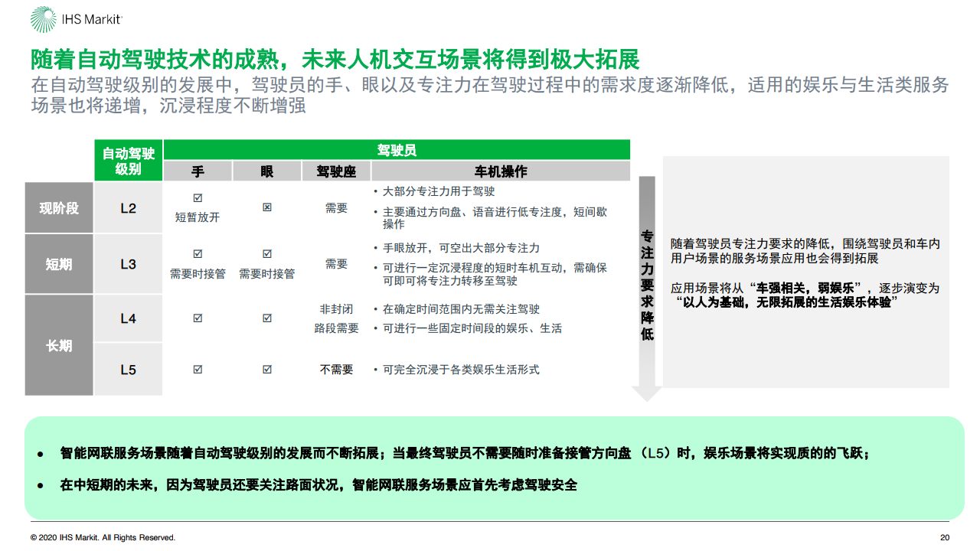Click the L3 level cell
Image resolution: width=980 pixels, height=551 pixels.
pos(129,264)
